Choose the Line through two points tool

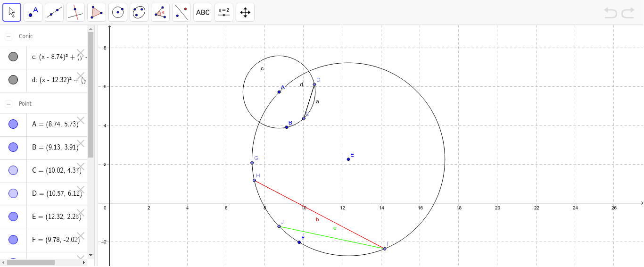tap(54, 12)
